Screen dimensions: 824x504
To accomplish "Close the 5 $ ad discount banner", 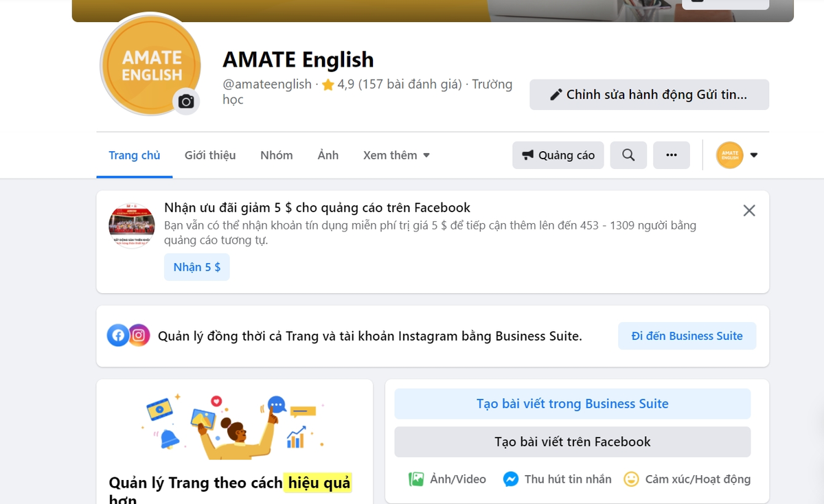I will pyautogui.click(x=749, y=211).
